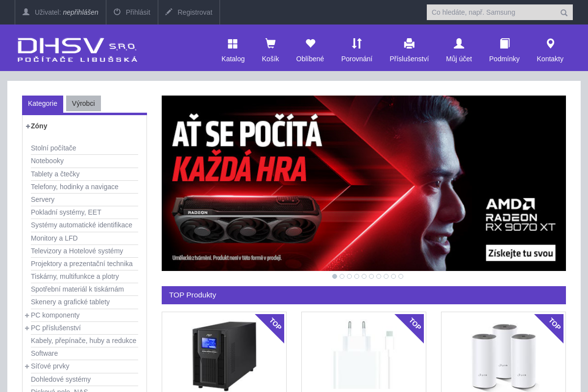588x392 pixels.
Task: Select the ninth banner carousel dot
Action: (x=393, y=276)
